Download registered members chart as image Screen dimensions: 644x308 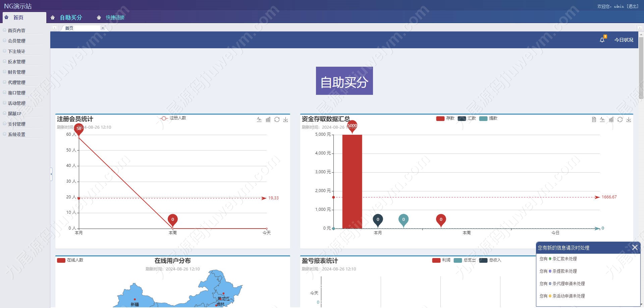tap(285, 119)
